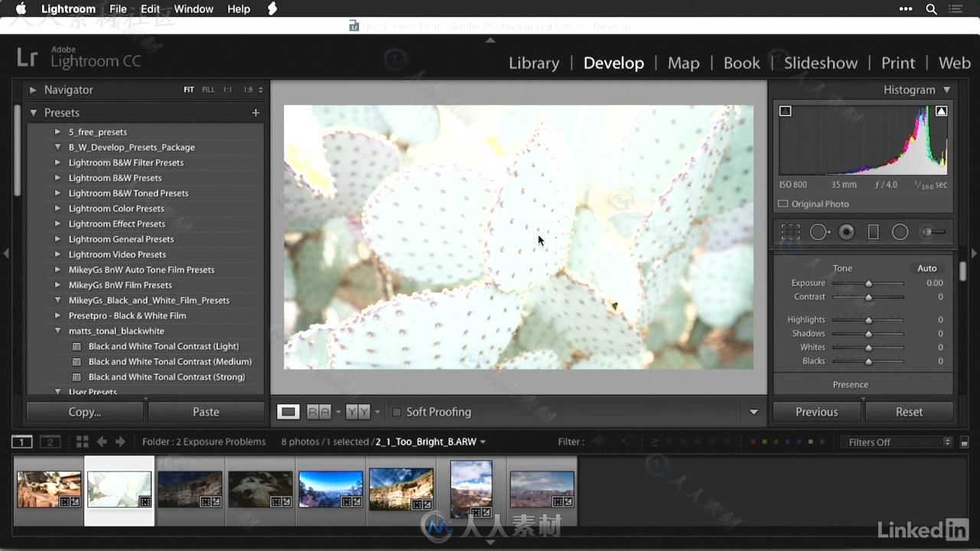This screenshot has width=980, height=551.
Task: Toggle shadow clipping indicator in histogram
Action: (x=785, y=111)
